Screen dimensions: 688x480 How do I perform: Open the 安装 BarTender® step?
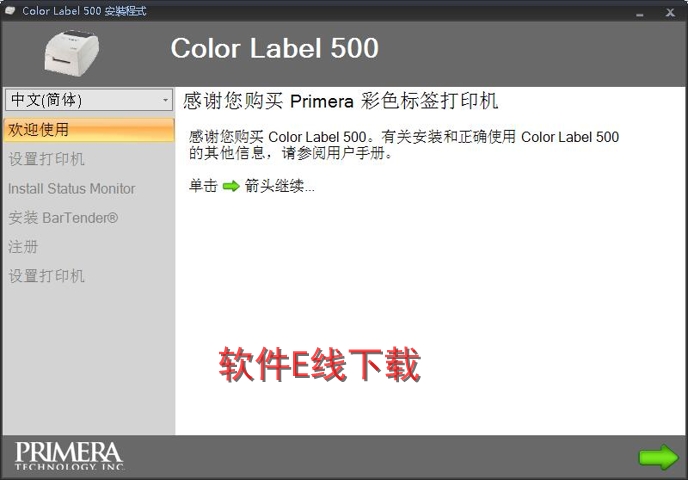click(63, 217)
